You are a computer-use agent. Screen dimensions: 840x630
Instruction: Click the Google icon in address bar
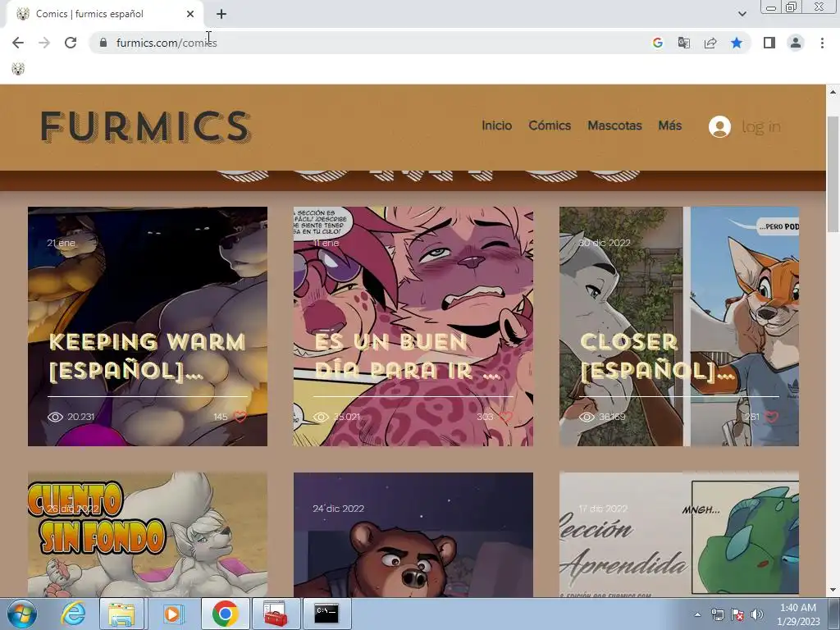point(657,43)
